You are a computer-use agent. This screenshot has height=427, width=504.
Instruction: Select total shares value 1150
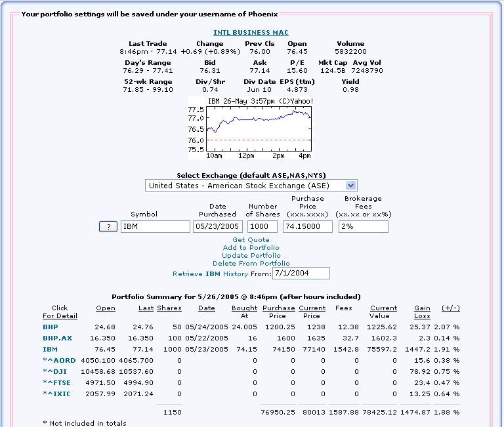pos(173,412)
